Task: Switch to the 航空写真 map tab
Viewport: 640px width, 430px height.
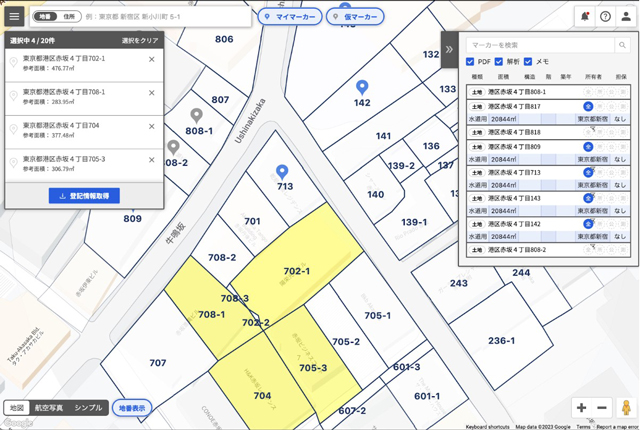Action: point(49,408)
